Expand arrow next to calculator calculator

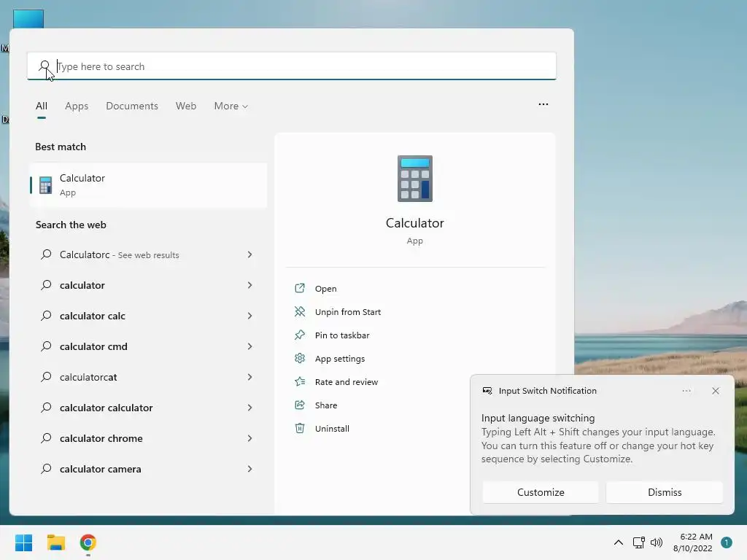point(249,408)
